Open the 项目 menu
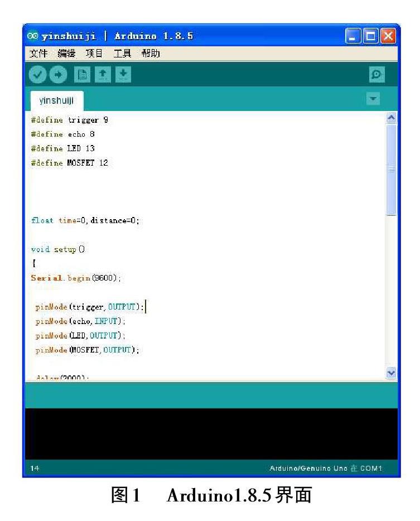Viewport: 420px width, 521px height. pyautogui.click(x=94, y=53)
